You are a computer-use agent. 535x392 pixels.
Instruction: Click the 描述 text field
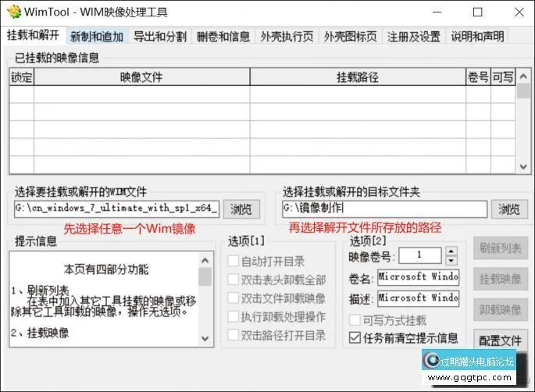418,298
